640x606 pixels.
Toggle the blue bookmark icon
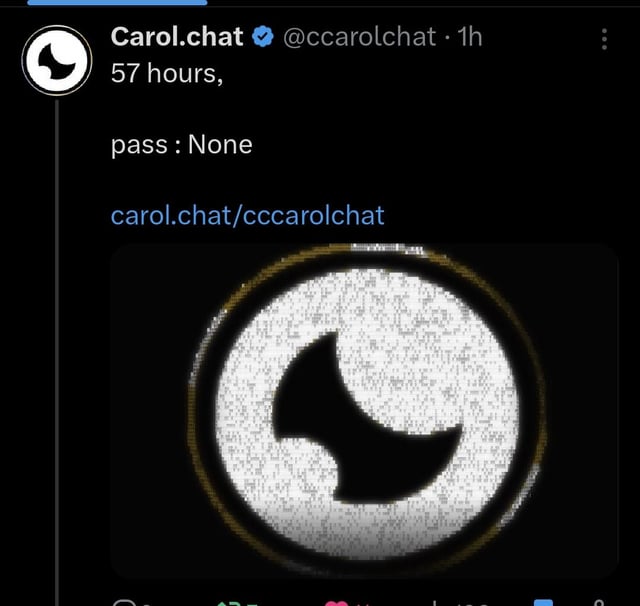[544, 603]
